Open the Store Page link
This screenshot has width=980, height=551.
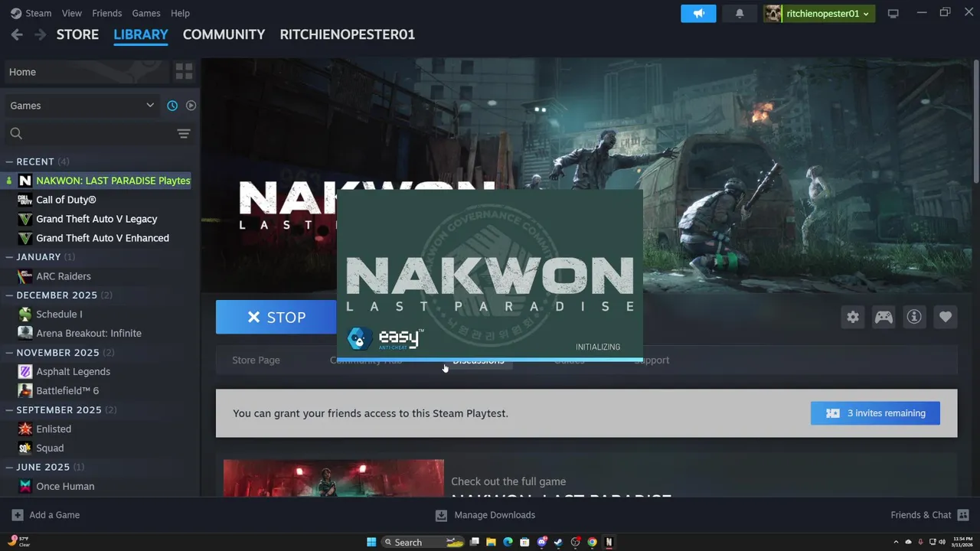256,360
